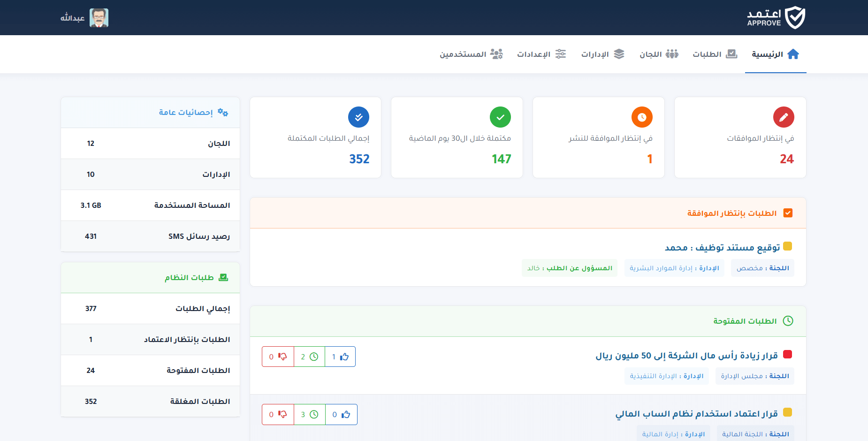Click the red pencil icon on الموافقات card
The height and width of the screenshot is (441, 868).
coord(783,117)
